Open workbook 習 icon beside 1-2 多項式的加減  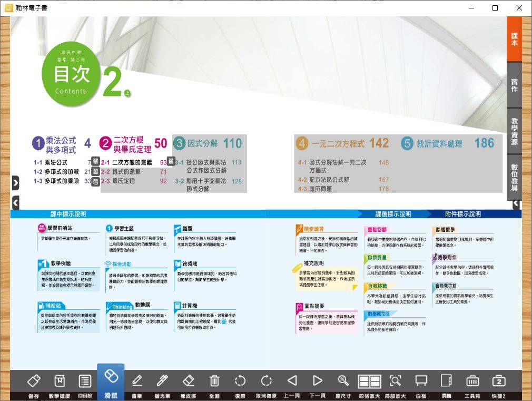[96, 172]
